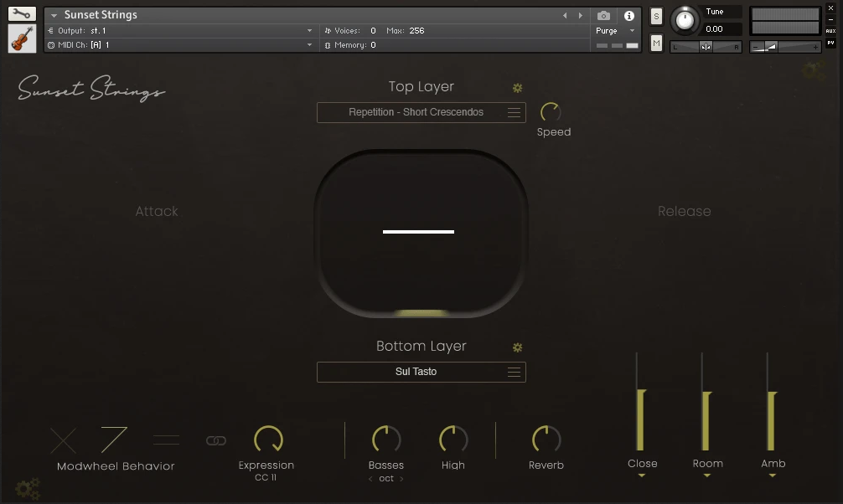Image resolution: width=843 pixels, height=504 pixels.
Task: Solo the Sunset Strings instrument
Action: tap(656, 16)
